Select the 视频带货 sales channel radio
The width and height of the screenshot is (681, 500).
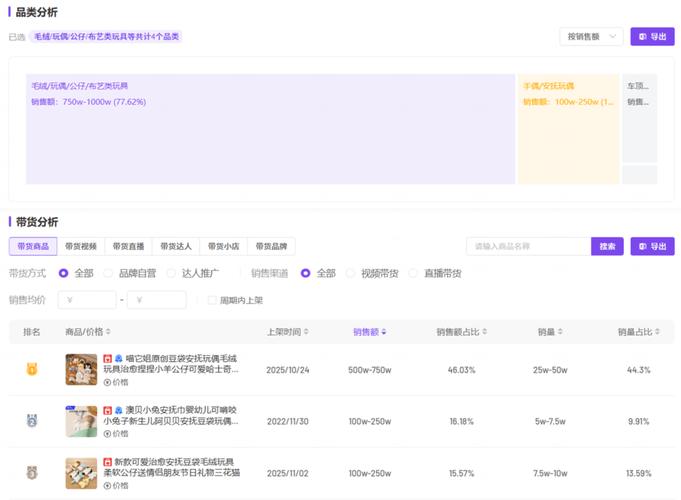click(351, 273)
